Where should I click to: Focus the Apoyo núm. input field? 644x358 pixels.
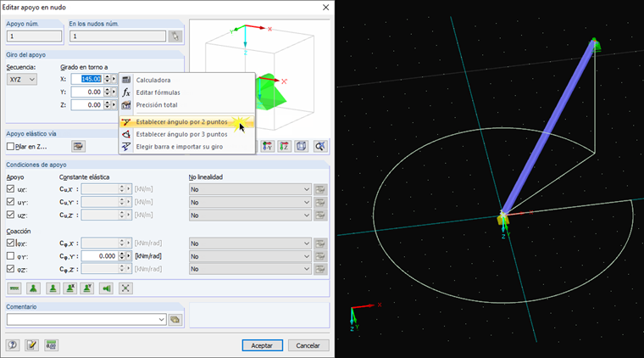[34, 36]
